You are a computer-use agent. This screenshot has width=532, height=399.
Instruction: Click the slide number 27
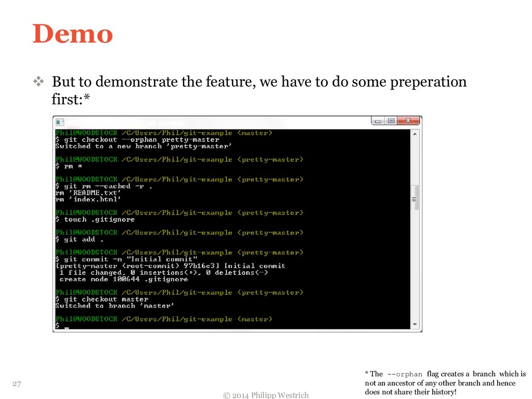point(17,384)
